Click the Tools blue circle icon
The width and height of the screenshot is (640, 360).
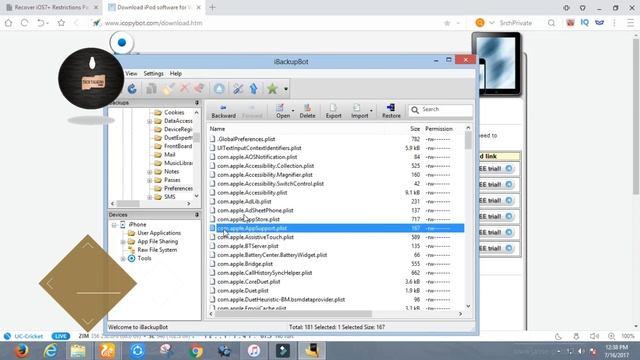pos(131,258)
